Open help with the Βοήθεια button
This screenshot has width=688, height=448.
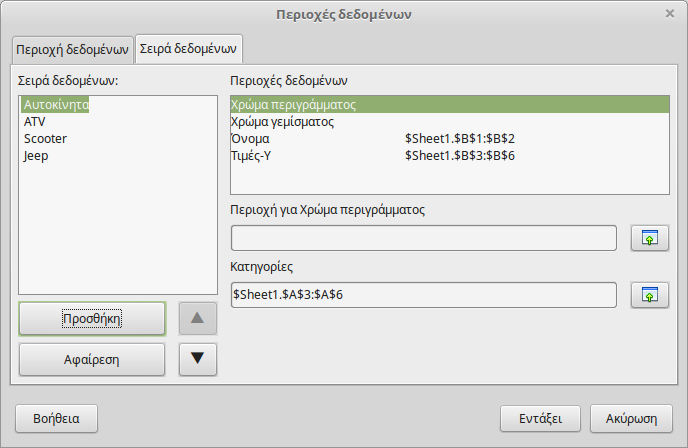coord(56,416)
